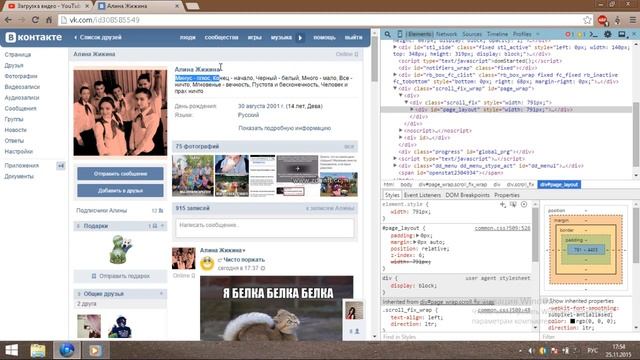Viewport: 640px width, 360px height.
Task: Click the body breadcrumb in DevTools
Action: coord(406,184)
